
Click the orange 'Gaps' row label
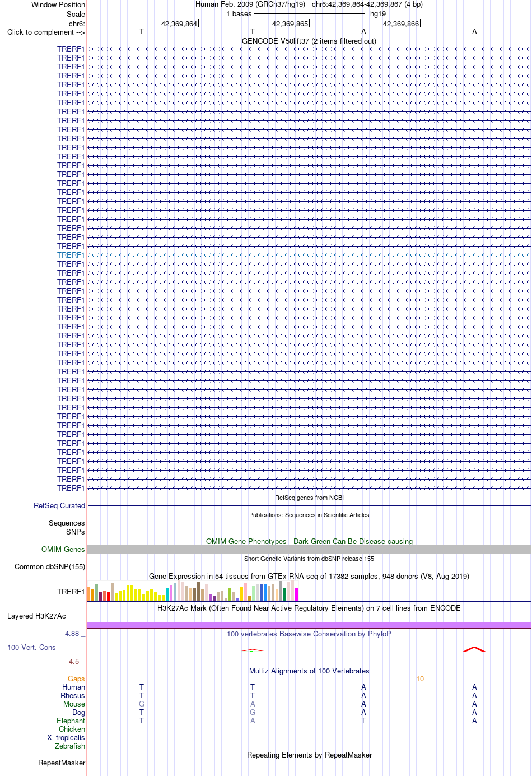[x=76, y=679]
